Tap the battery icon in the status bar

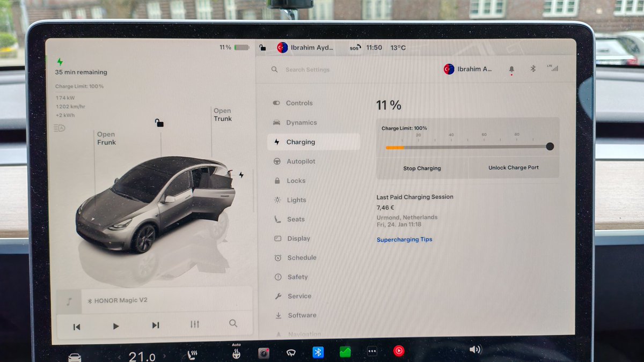coord(241,47)
